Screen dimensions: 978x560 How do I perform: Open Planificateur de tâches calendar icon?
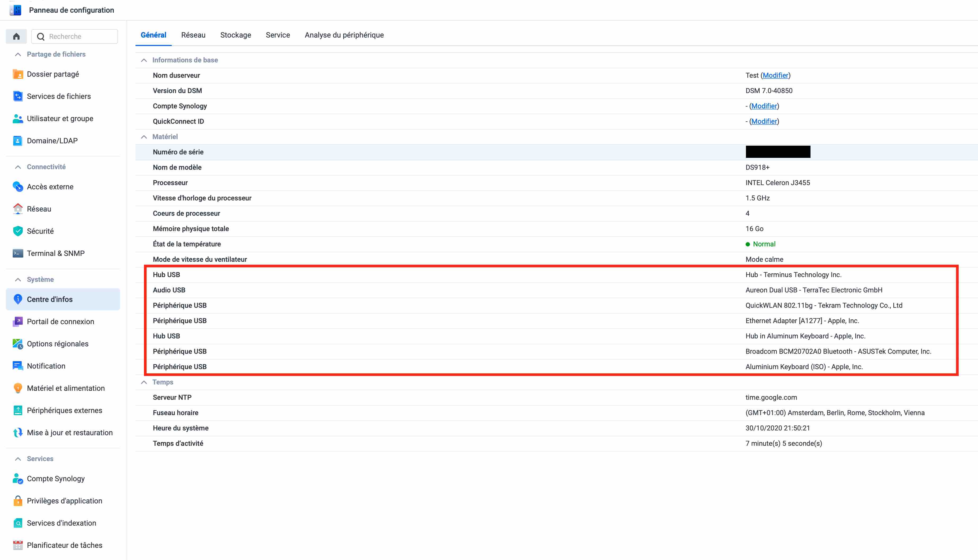pos(18,545)
